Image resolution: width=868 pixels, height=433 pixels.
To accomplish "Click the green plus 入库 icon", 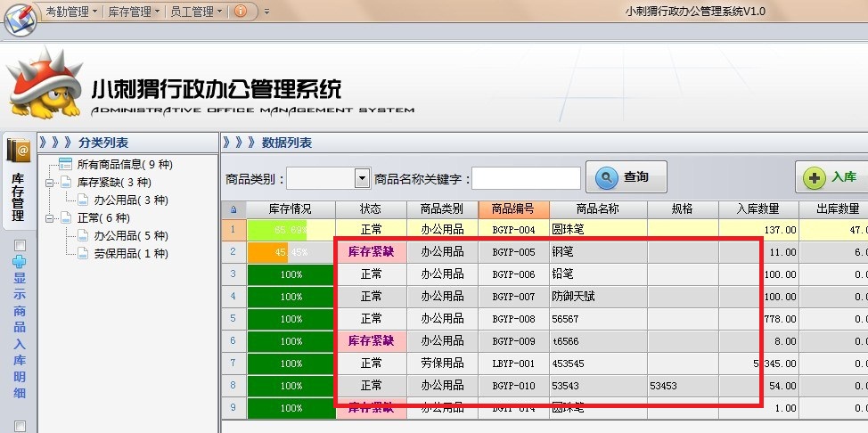I will (x=814, y=177).
